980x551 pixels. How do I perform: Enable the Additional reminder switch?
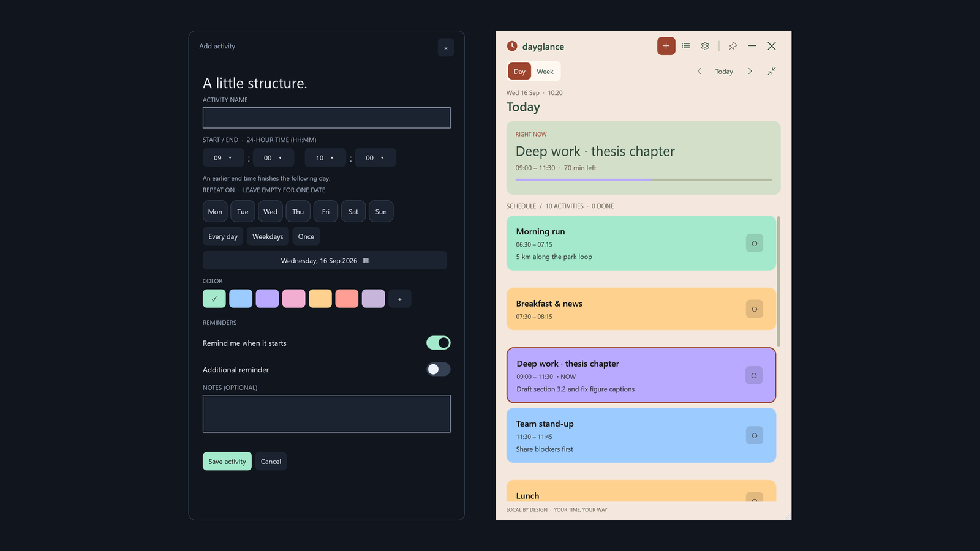[x=438, y=369]
